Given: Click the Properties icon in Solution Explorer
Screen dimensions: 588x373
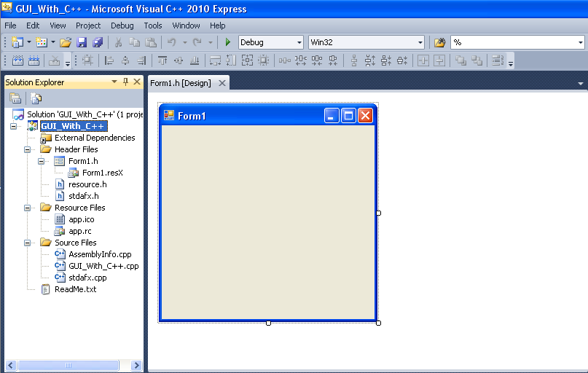Looking at the screenshot, I should click(15, 98).
